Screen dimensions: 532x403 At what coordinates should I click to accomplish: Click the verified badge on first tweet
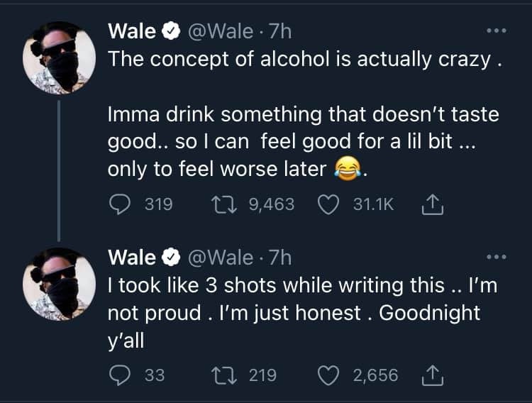[170, 32]
